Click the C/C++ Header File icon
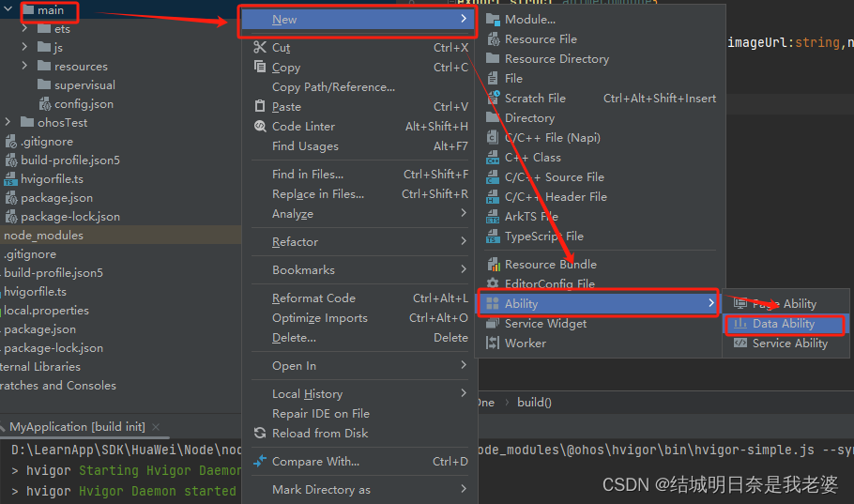854x504 pixels. point(493,197)
